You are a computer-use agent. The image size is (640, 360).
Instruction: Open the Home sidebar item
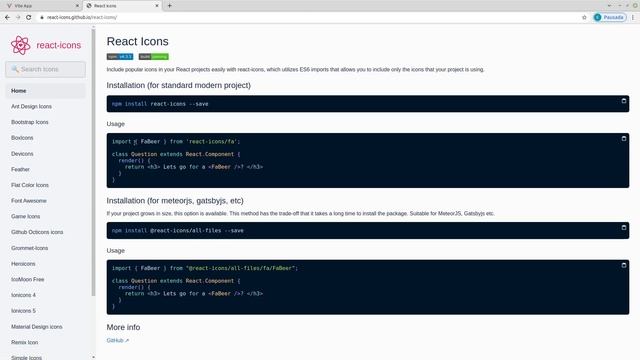point(46,91)
